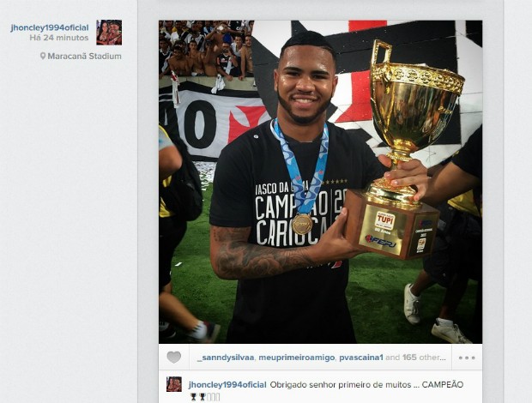This screenshot has height=403, width=532.
Task: Visit _sanndysilvaa's profile from likes
Action: [226, 358]
